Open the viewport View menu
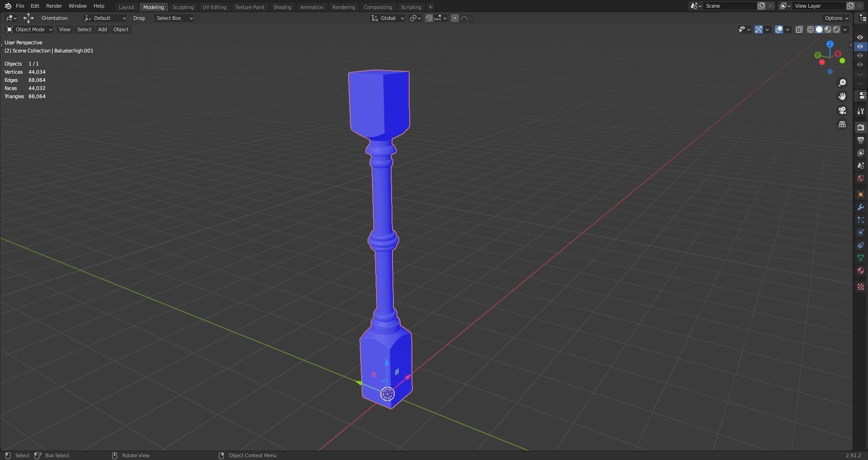 65,29
